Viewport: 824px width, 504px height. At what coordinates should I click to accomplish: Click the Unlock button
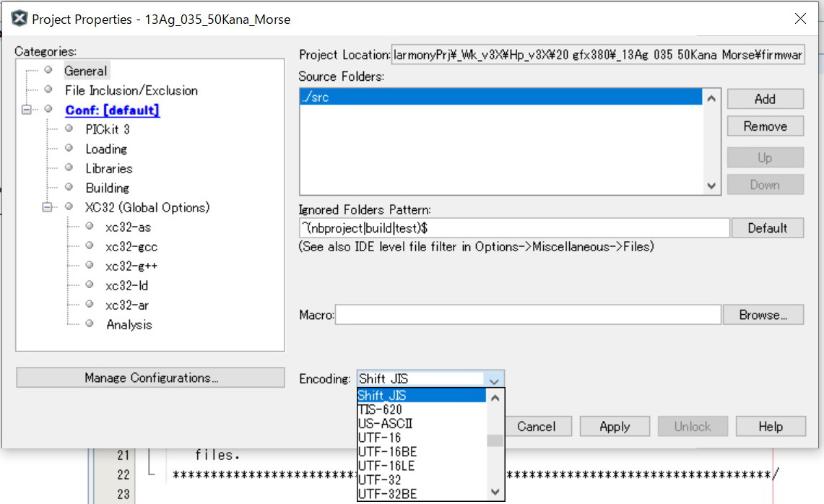(x=693, y=426)
